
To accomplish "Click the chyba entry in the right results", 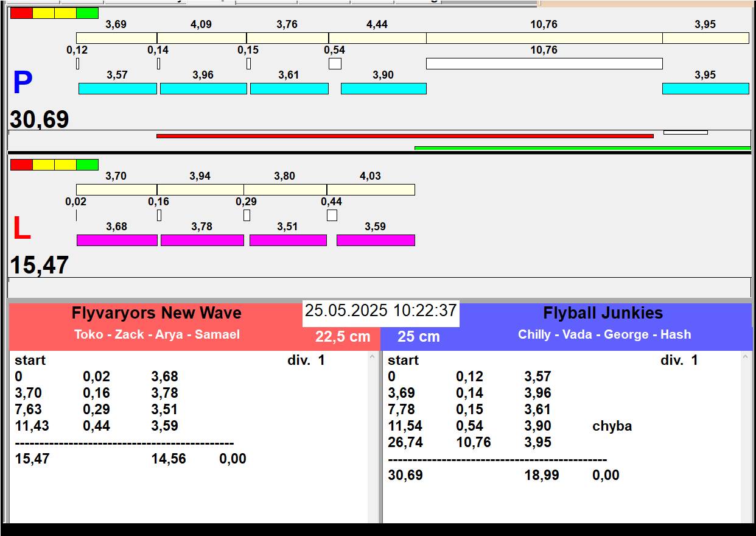I will (612, 426).
